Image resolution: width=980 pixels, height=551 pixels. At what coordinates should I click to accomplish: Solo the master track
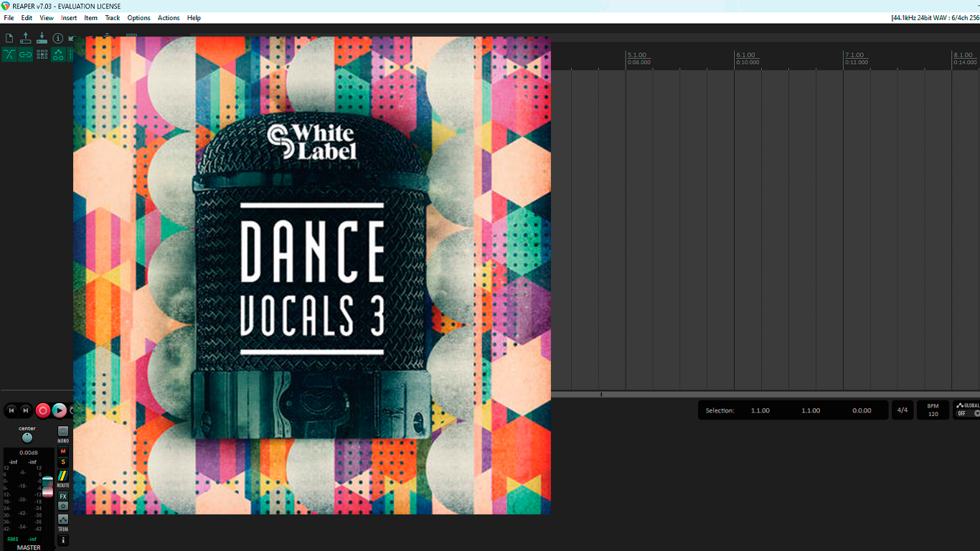tap(63, 462)
